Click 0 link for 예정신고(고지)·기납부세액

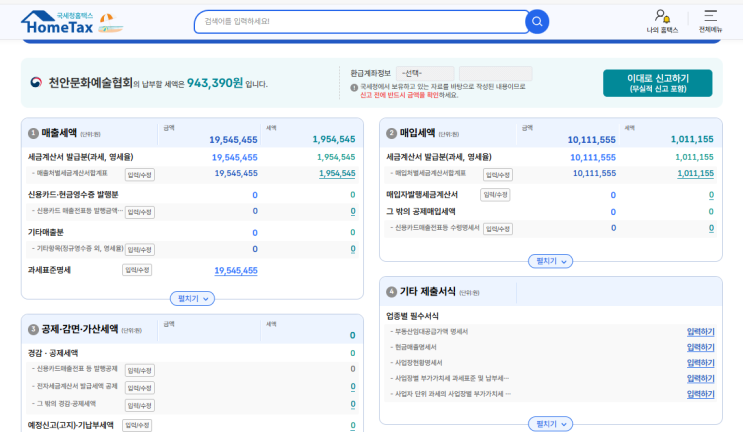[x=353, y=425]
